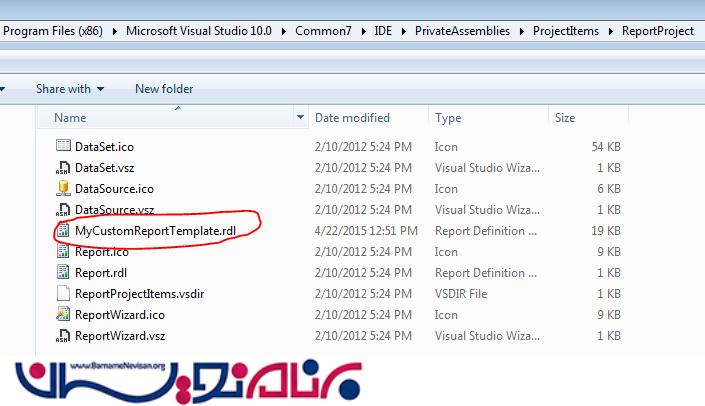The image size is (705, 406).
Task: Sort files by Date modified column
Action: 352,118
